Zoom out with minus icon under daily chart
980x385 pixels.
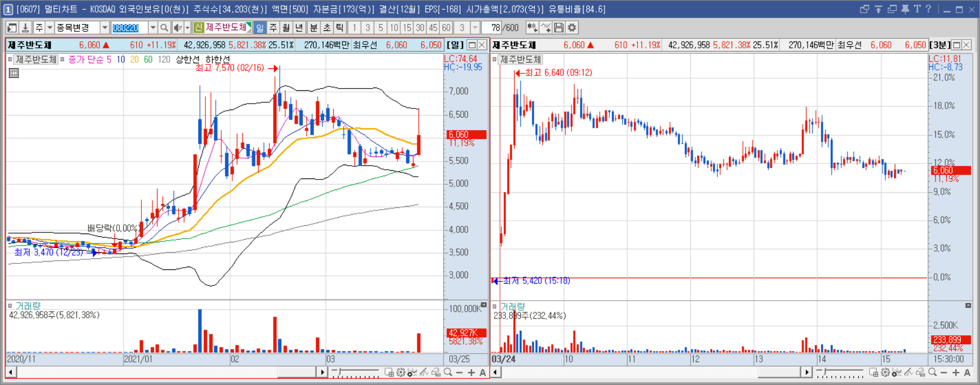tap(459, 372)
